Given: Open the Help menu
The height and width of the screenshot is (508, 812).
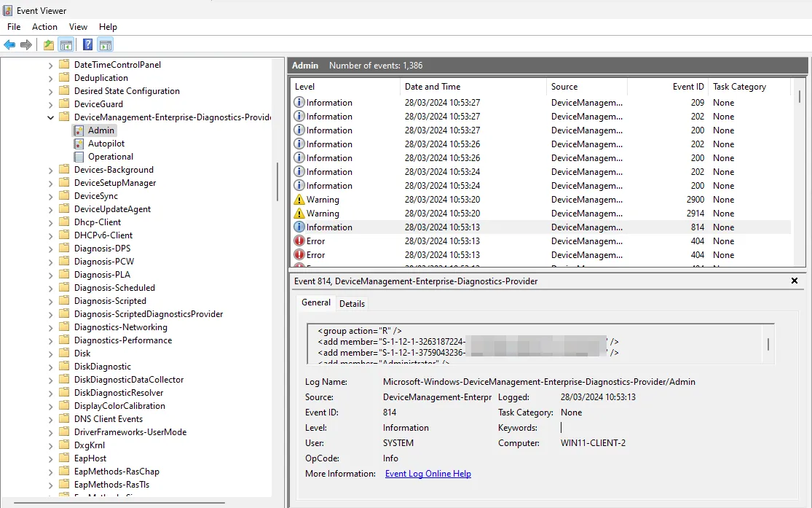Looking at the screenshot, I should click(x=108, y=27).
